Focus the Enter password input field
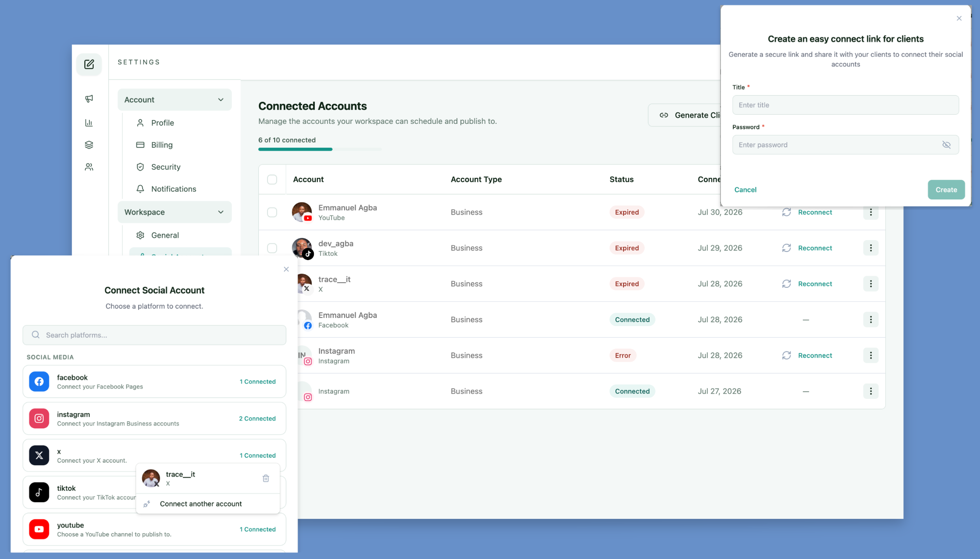Image resolution: width=980 pixels, height=559 pixels. (846, 145)
